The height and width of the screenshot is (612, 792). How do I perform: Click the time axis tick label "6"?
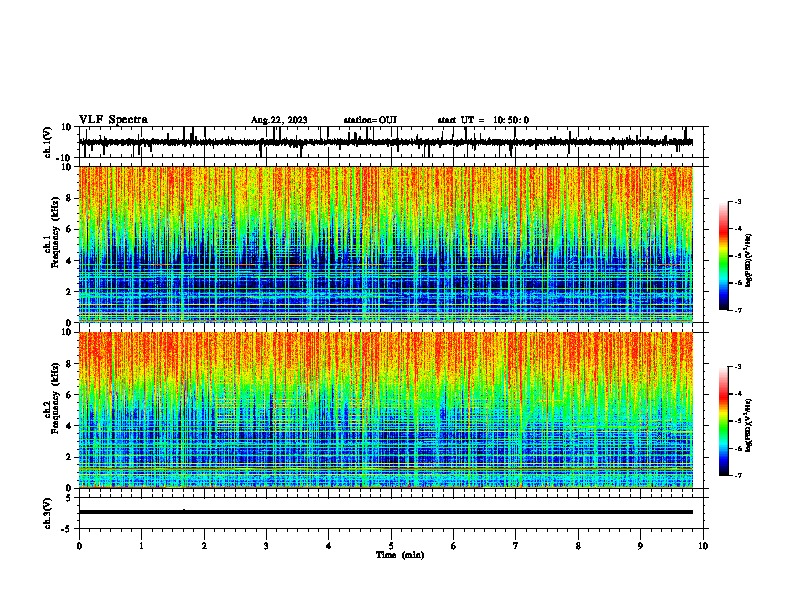tap(454, 546)
